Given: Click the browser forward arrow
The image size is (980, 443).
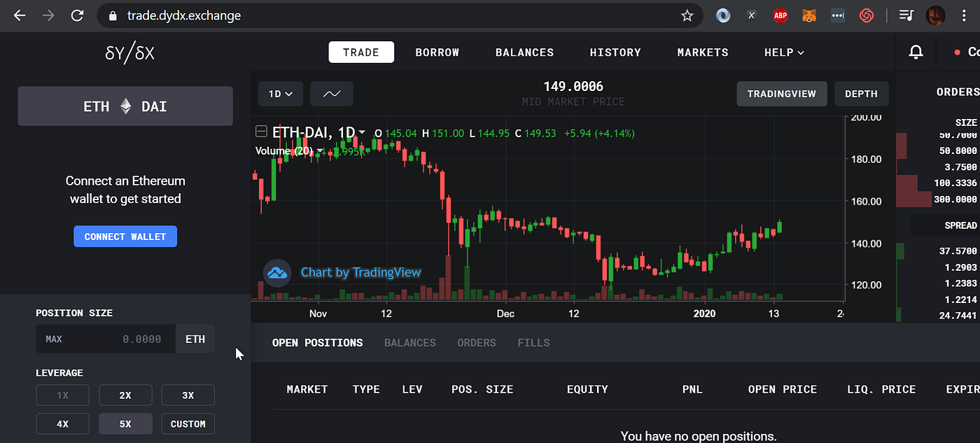Looking at the screenshot, I should (48, 15).
